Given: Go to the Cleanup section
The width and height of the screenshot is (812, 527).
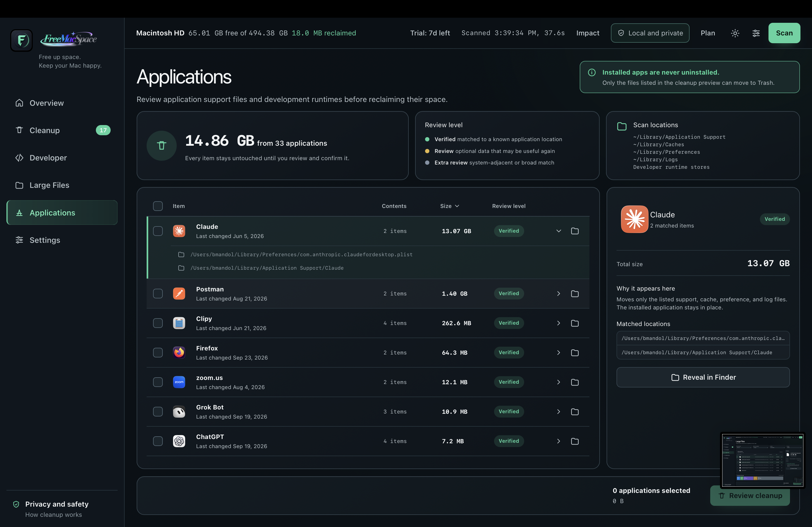Looking at the screenshot, I should [62, 130].
